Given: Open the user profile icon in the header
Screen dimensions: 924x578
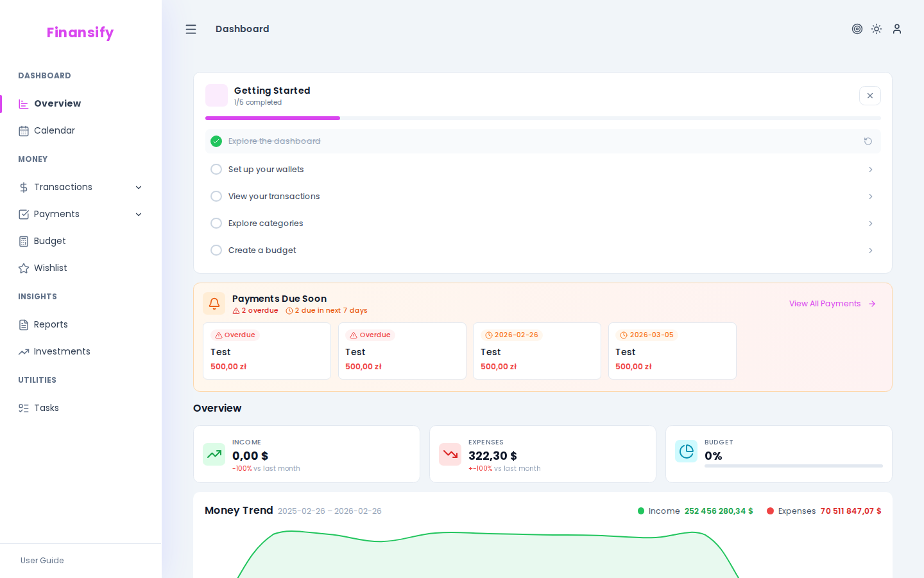Looking at the screenshot, I should pyautogui.click(x=896, y=29).
